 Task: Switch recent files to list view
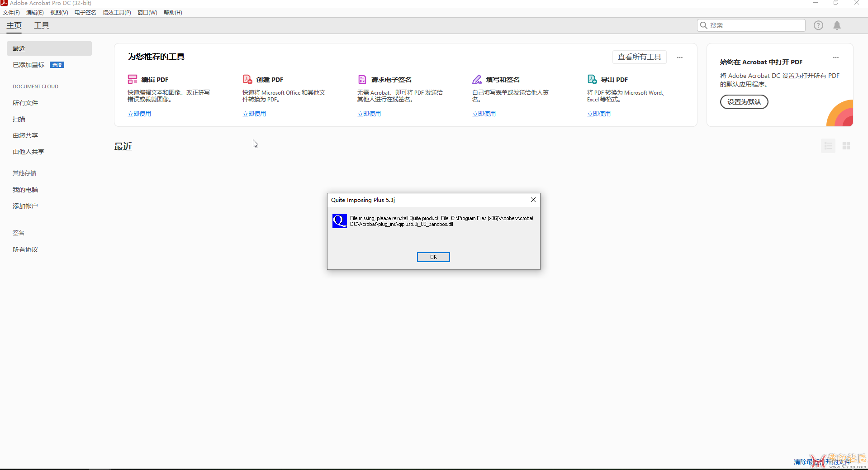pos(828,146)
